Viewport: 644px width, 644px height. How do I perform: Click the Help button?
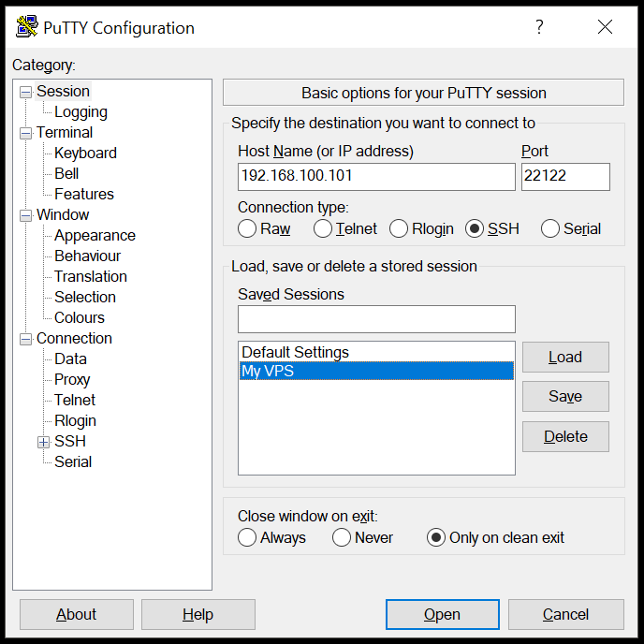pyautogui.click(x=198, y=614)
